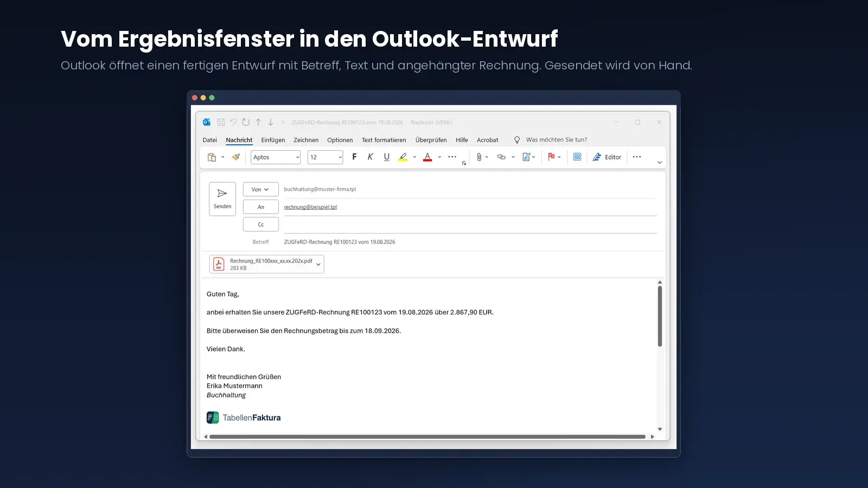Expand the Von sender dropdown
The width and height of the screenshot is (868, 488).
tap(260, 189)
